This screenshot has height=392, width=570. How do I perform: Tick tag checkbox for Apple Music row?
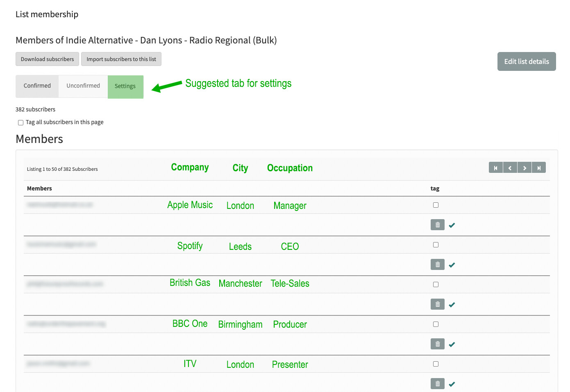coord(436,205)
